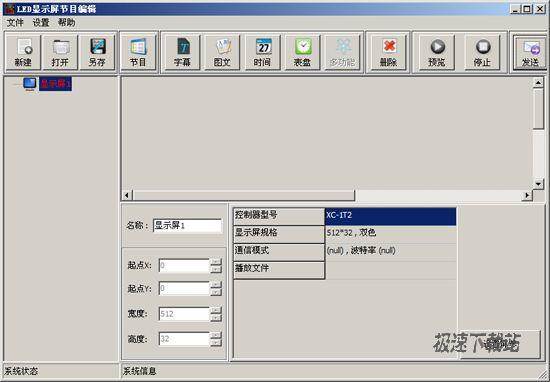Click the 删除 (Delete) red X icon

389,52
